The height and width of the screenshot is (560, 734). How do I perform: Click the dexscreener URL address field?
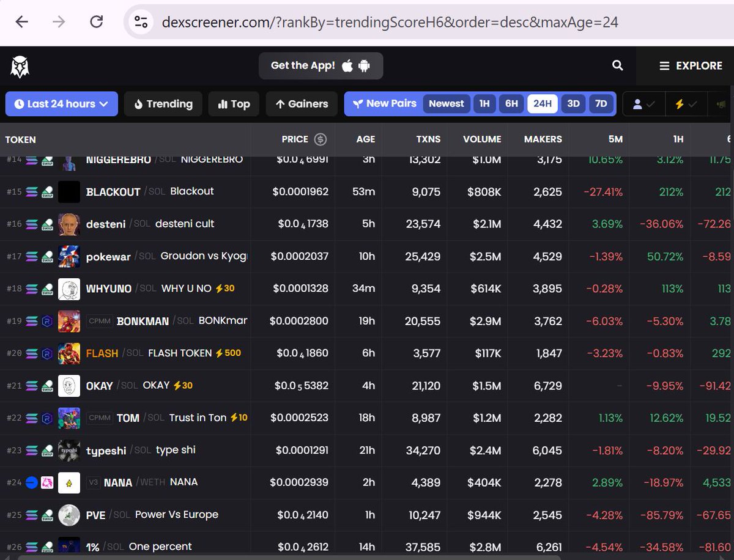click(x=390, y=23)
